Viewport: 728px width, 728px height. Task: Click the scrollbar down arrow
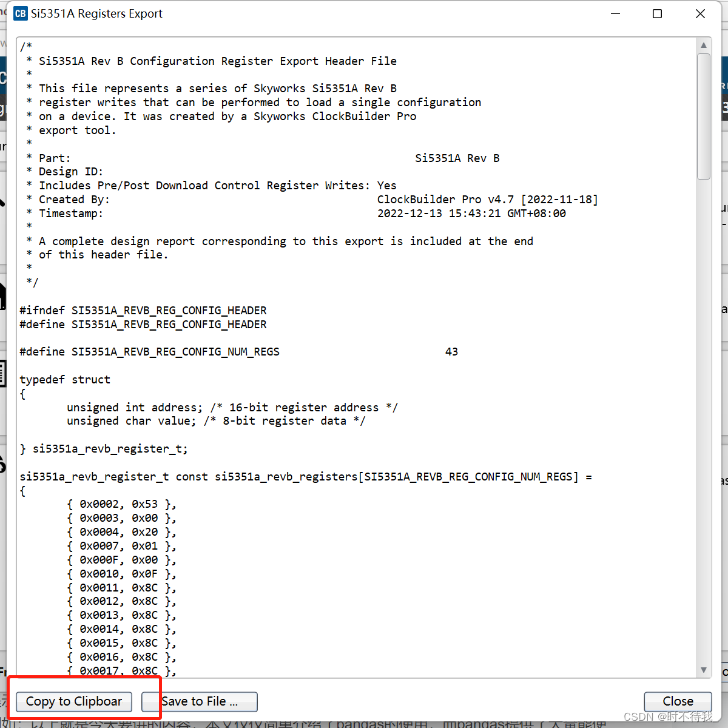704,670
